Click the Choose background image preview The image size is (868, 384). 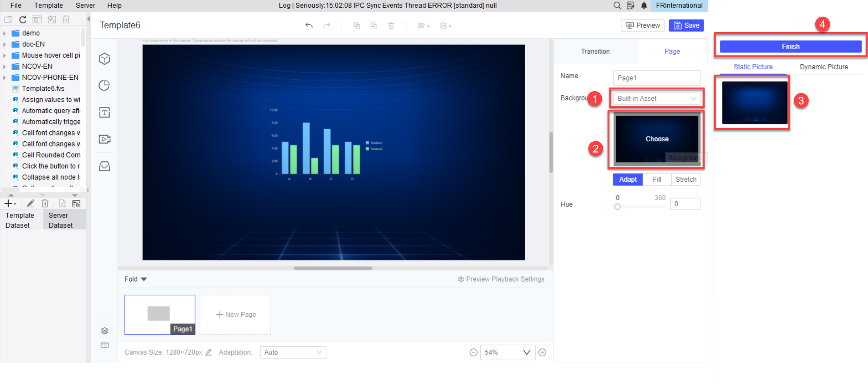[657, 139]
